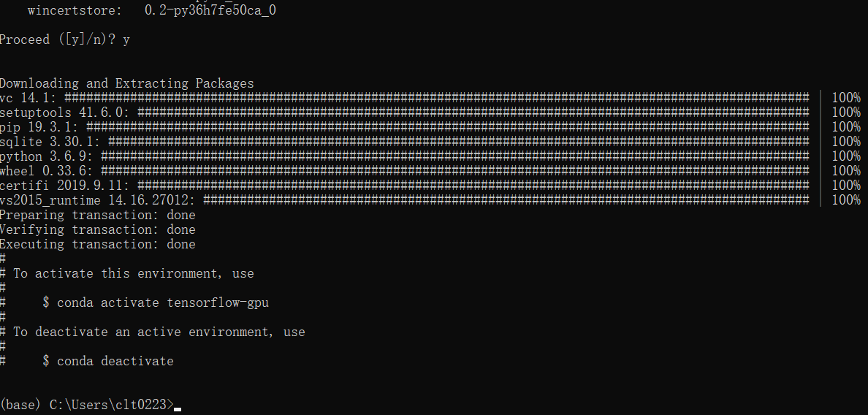Screen dimensions: 868x415
Task: Click the "To deactivate an active environment" line
Action: point(159,332)
